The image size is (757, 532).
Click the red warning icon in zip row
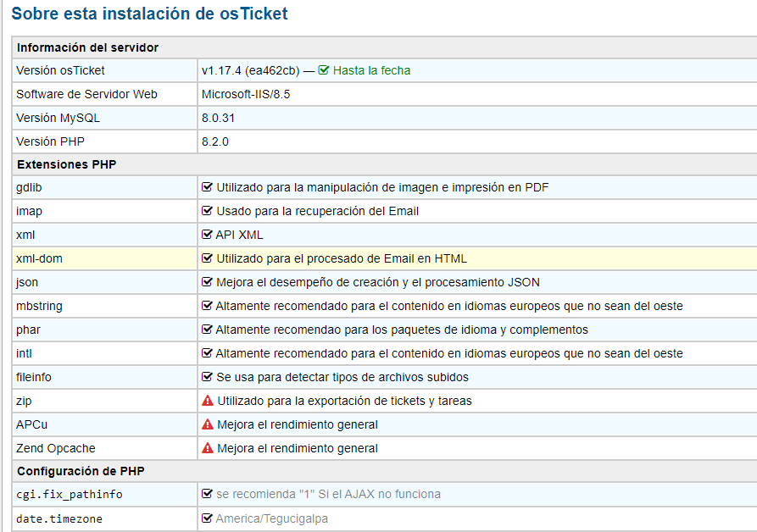click(x=207, y=401)
